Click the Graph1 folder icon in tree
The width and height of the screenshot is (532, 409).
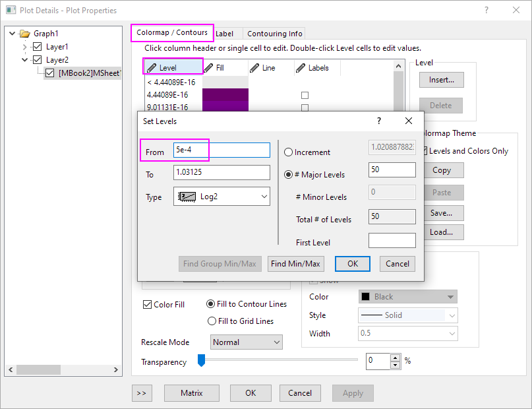coord(25,34)
